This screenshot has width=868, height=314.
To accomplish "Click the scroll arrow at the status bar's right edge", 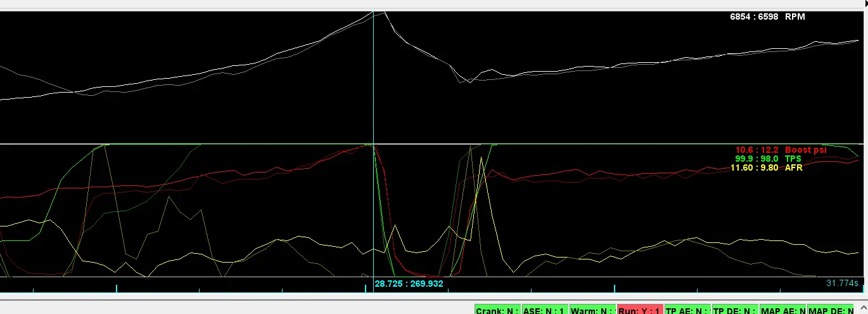I will pos(862,310).
